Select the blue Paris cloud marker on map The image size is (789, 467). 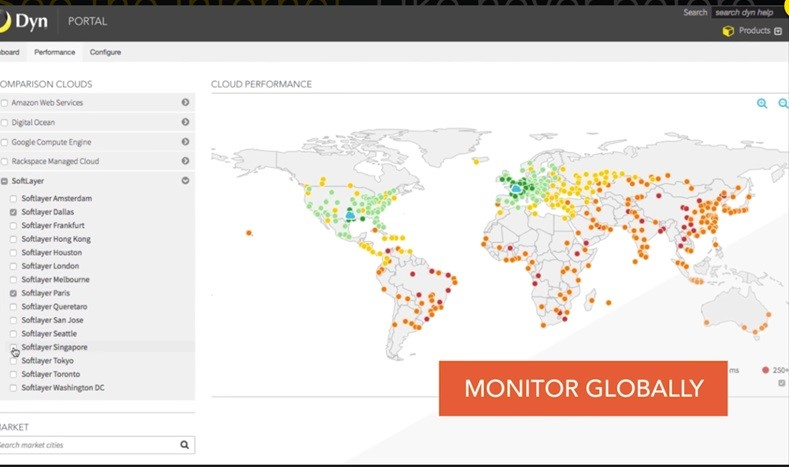[516, 189]
